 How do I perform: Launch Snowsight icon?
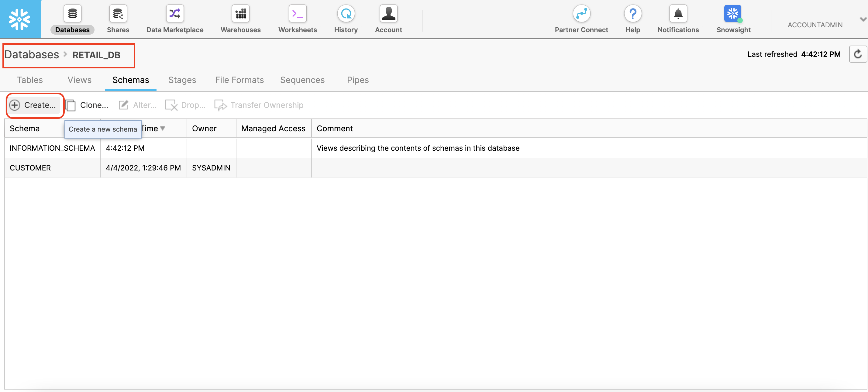(x=733, y=13)
